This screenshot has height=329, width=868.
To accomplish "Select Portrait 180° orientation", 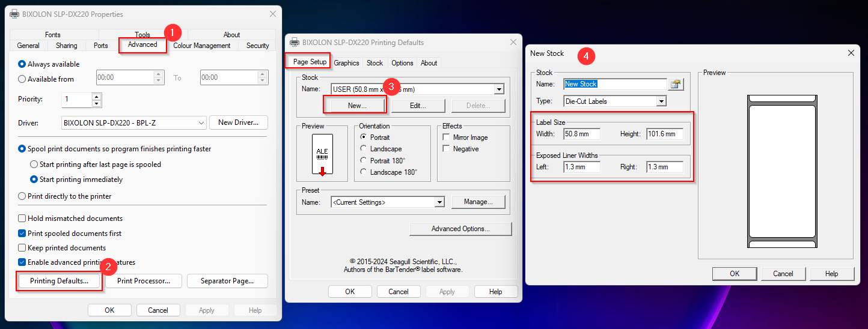I will click(x=364, y=160).
